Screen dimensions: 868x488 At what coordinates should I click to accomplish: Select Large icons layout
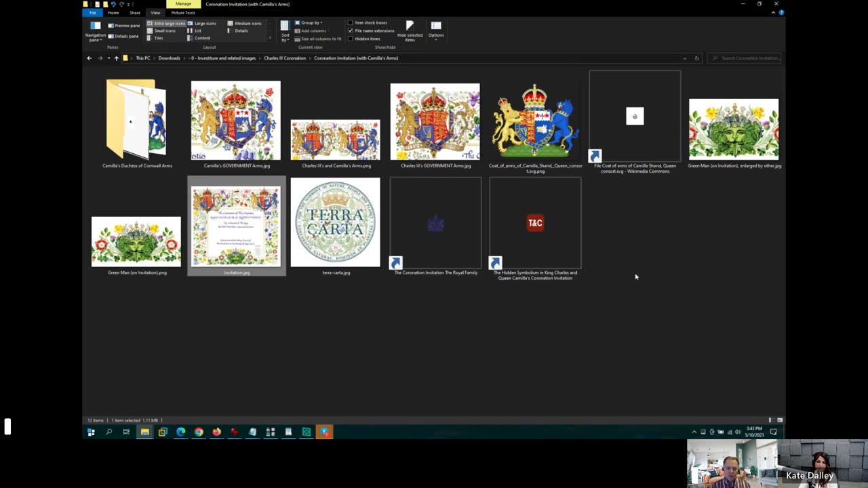201,23
